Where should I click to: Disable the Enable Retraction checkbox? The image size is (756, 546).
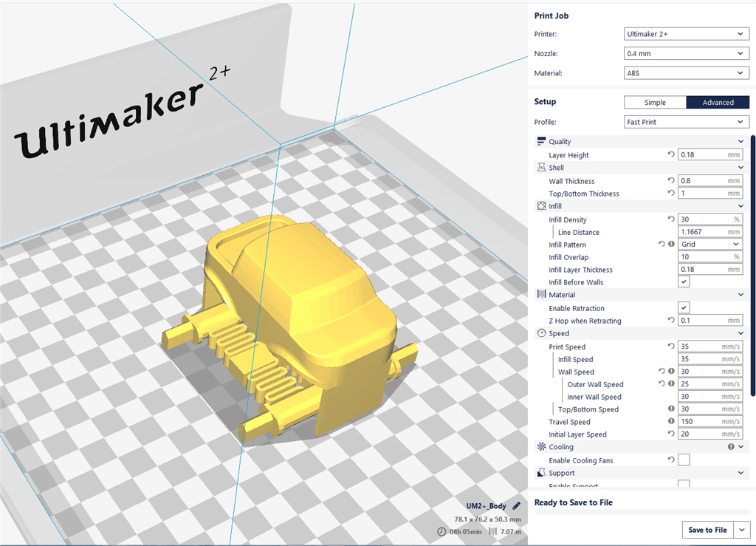(684, 307)
